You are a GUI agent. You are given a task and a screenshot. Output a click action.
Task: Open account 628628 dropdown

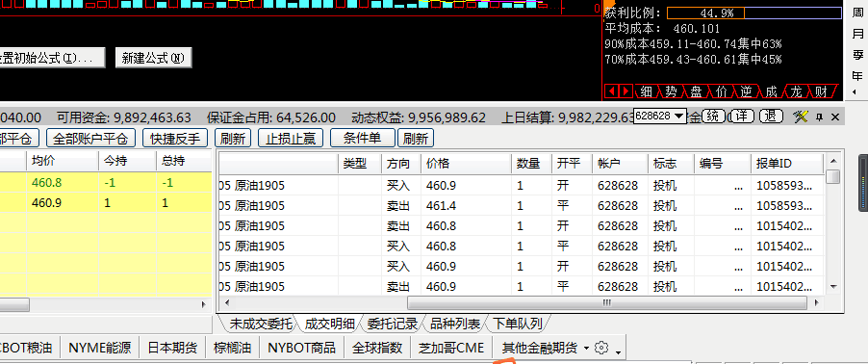(x=679, y=116)
